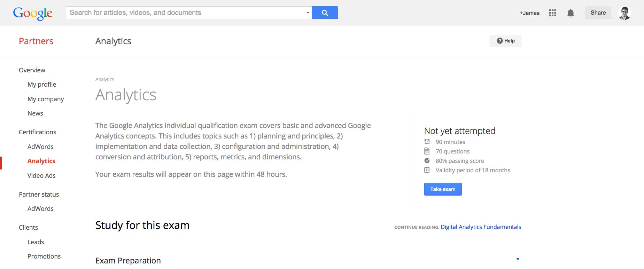Viewport: 644px width, 269px height.
Task: Click the checkmark icon beside 80% passing score
Action: click(x=427, y=160)
